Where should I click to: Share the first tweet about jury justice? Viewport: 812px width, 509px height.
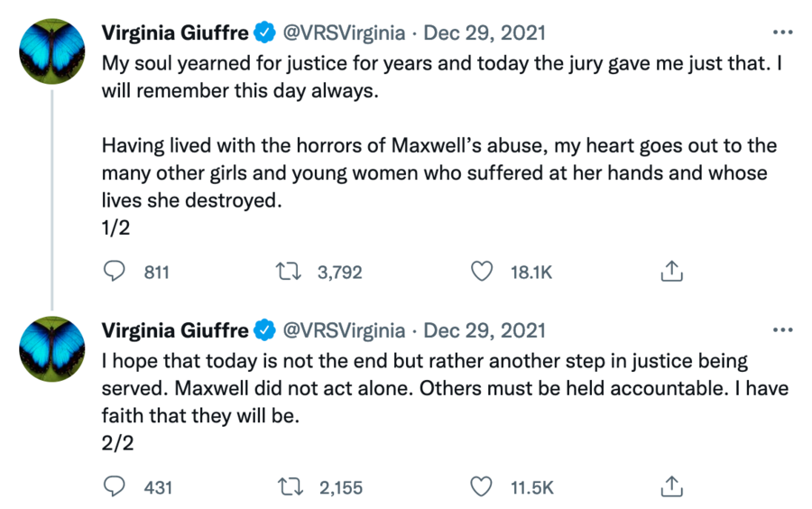pyautogui.click(x=670, y=271)
